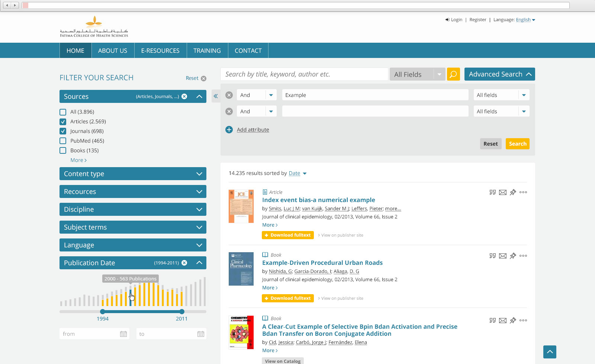This screenshot has height=364, width=595.
Task: Remove the first 'Example' search attribute row
Action: [x=229, y=95]
